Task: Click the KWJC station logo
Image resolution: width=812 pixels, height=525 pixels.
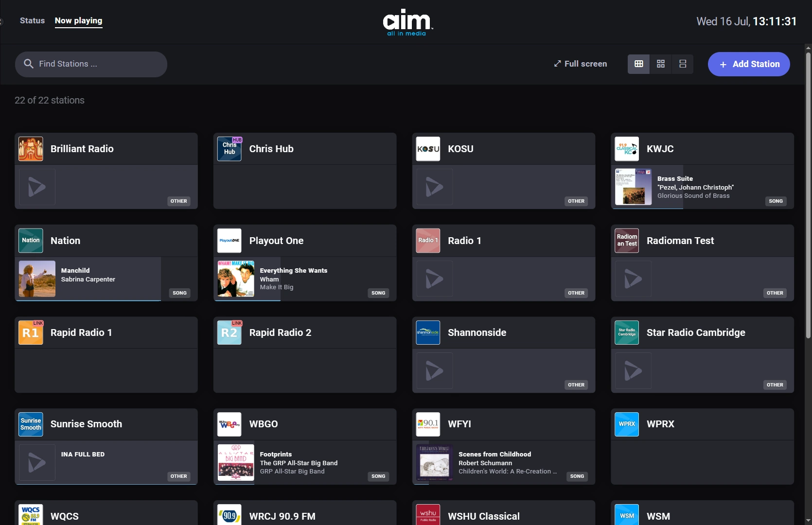Action: point(627,149)
